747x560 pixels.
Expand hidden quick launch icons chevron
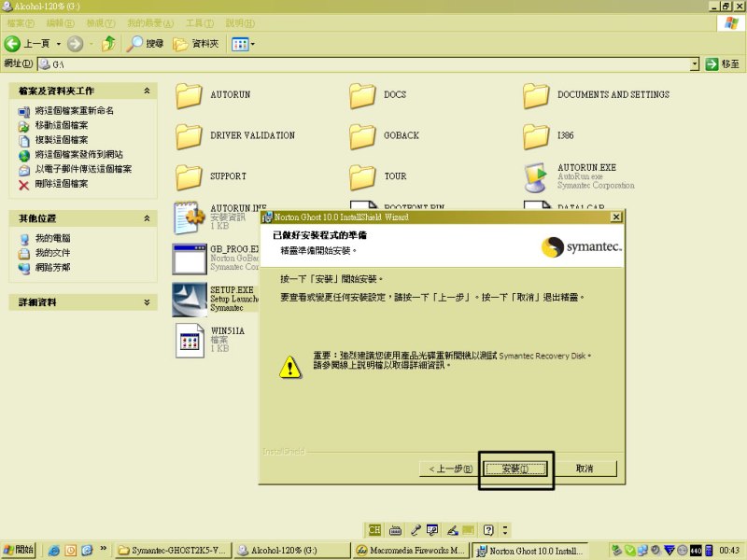tap(103, 549)
